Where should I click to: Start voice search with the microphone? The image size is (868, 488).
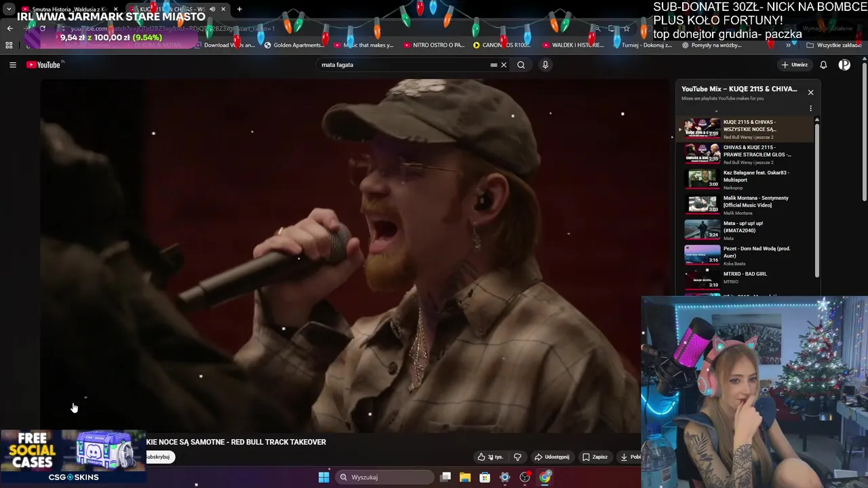545,65
